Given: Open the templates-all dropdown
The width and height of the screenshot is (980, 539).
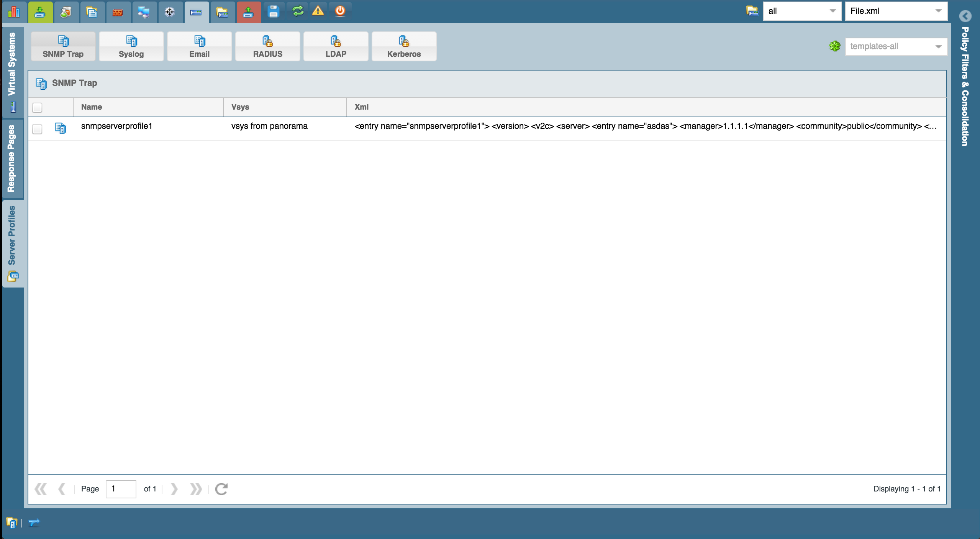Looking at the screenshot, I should coord(938,46).
